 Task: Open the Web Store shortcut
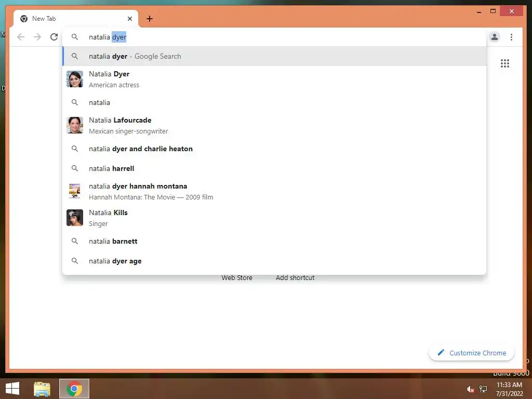click(237, 278)
